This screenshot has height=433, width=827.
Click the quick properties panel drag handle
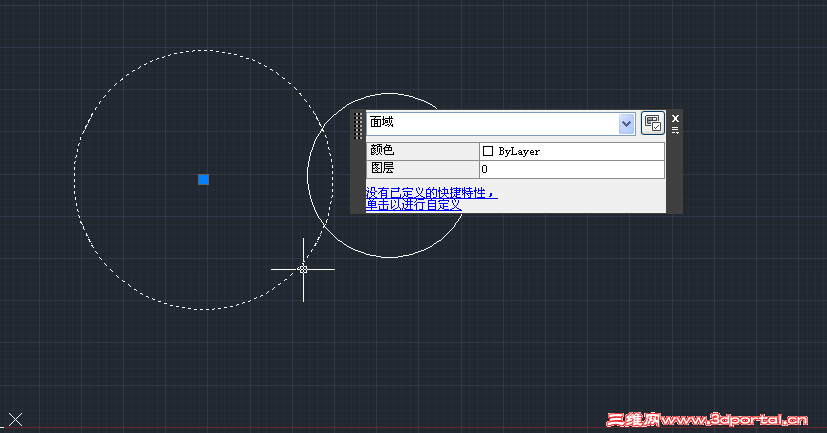tap(358, 125)
